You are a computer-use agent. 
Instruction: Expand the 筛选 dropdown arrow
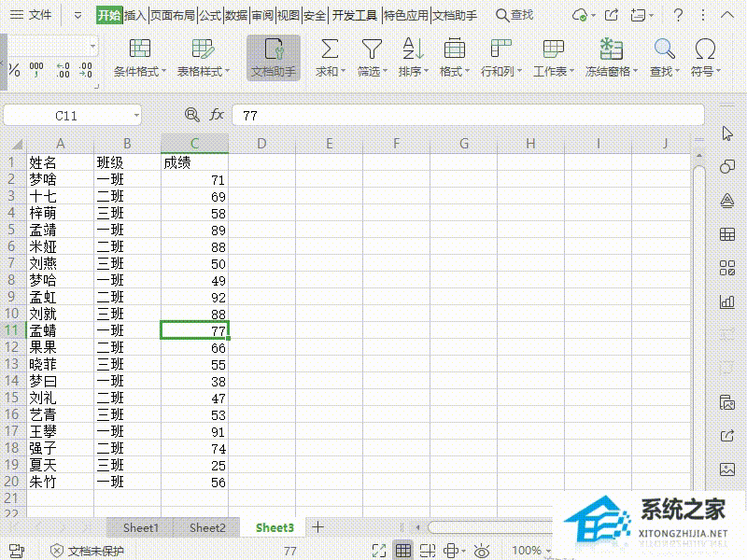(x=385, y=72)
